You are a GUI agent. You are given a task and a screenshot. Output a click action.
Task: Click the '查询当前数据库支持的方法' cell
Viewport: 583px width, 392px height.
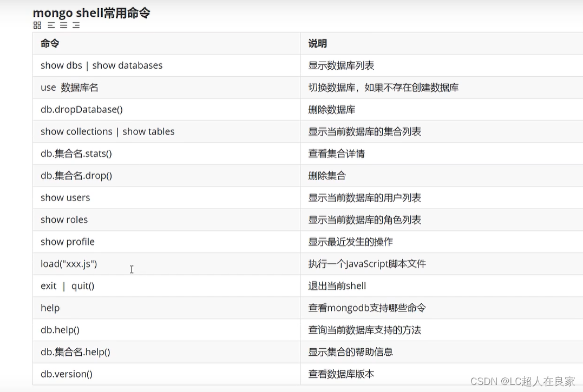[442, 330]
